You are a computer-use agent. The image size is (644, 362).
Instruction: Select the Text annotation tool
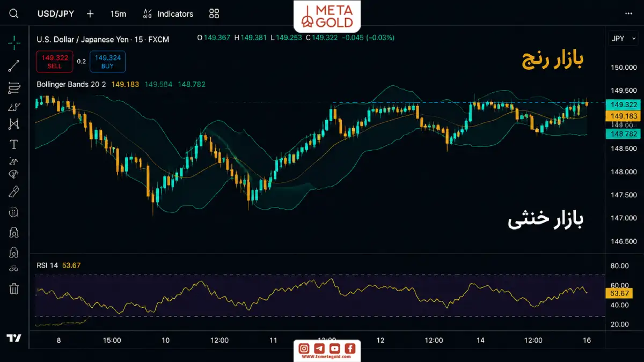pyautogui.click(x=14, y=144)
